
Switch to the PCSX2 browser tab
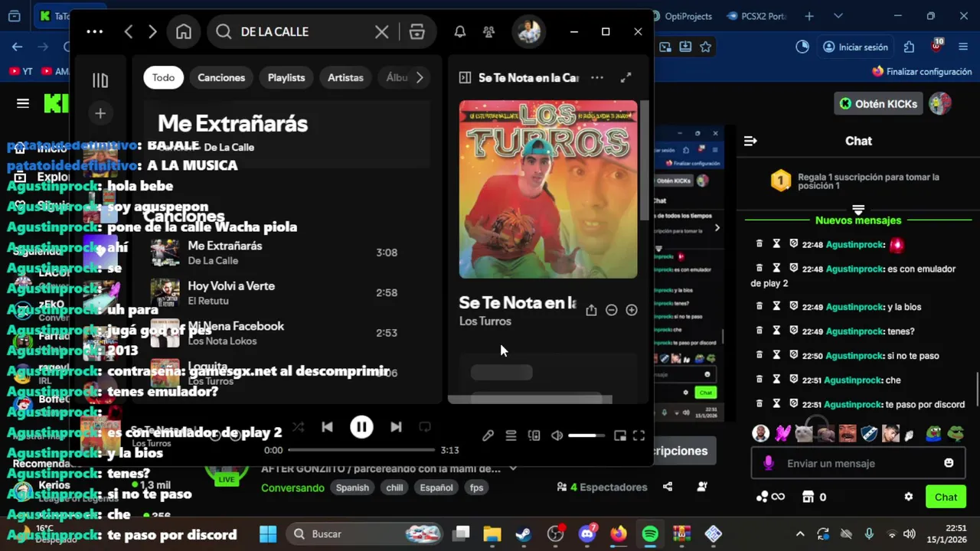click(x=756, y=16)
